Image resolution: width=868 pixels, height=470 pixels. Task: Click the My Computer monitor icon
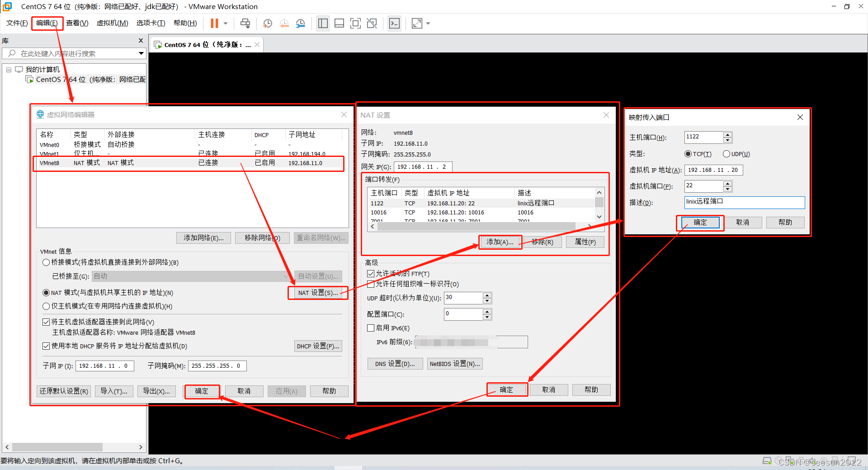click(19, 69)
